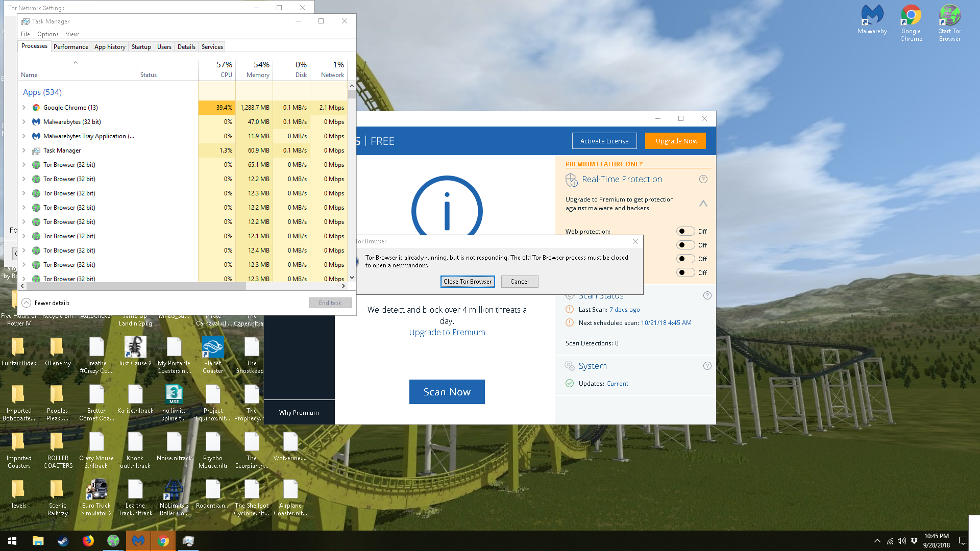The image size is (980, 551).
Task: Click the Firefox taskbar icon
Action: coord(88,541)
